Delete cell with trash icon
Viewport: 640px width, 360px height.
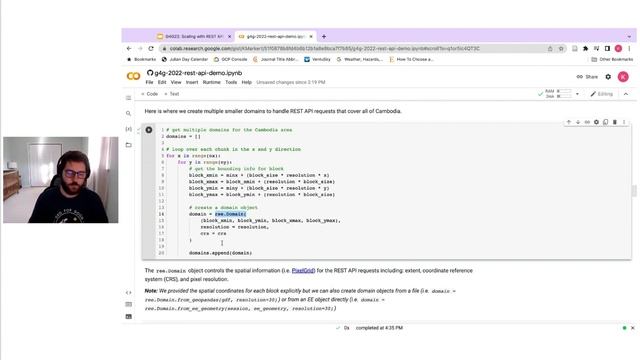[x=615, y=122]
